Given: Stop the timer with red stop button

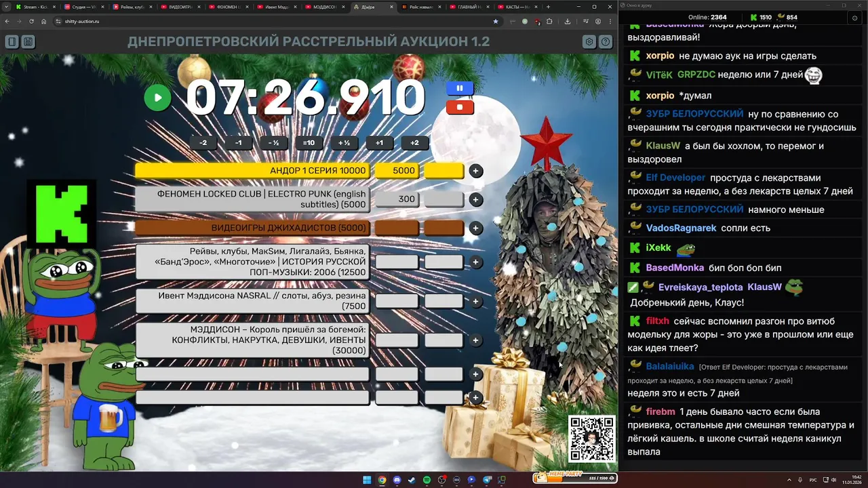Looking at the screenshot, I should (x=460, y=106).
